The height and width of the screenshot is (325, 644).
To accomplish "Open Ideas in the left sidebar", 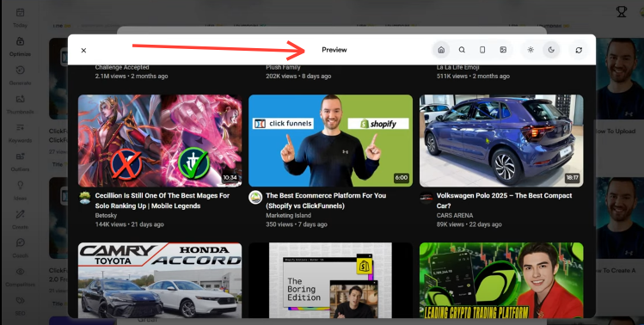I will [20, 191].
